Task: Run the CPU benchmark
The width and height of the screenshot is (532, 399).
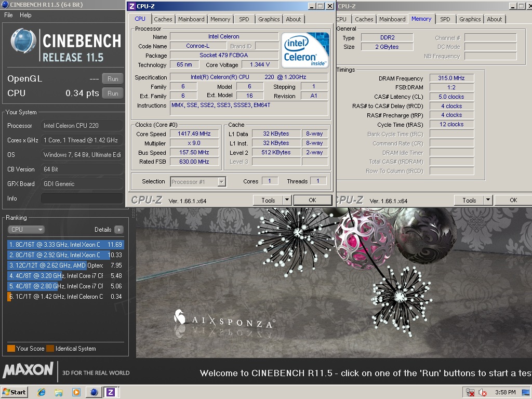Action: (113, 94)
